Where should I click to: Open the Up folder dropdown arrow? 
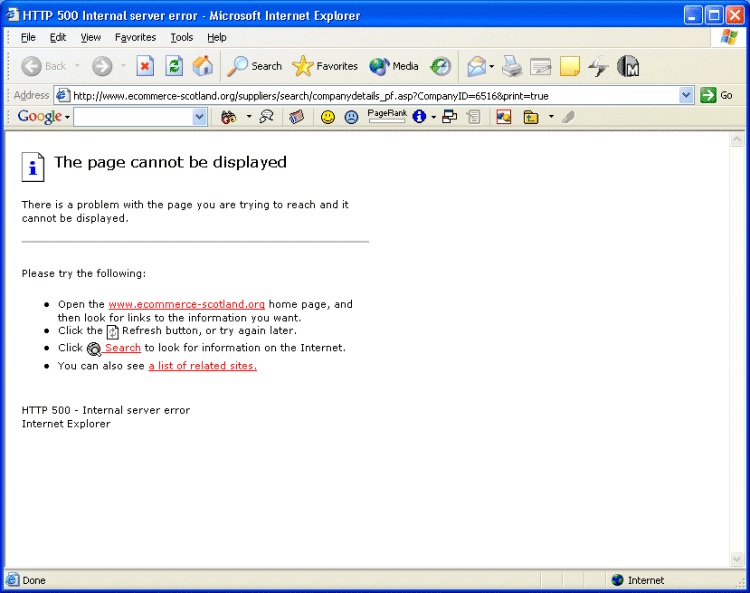tap(551, 117)
